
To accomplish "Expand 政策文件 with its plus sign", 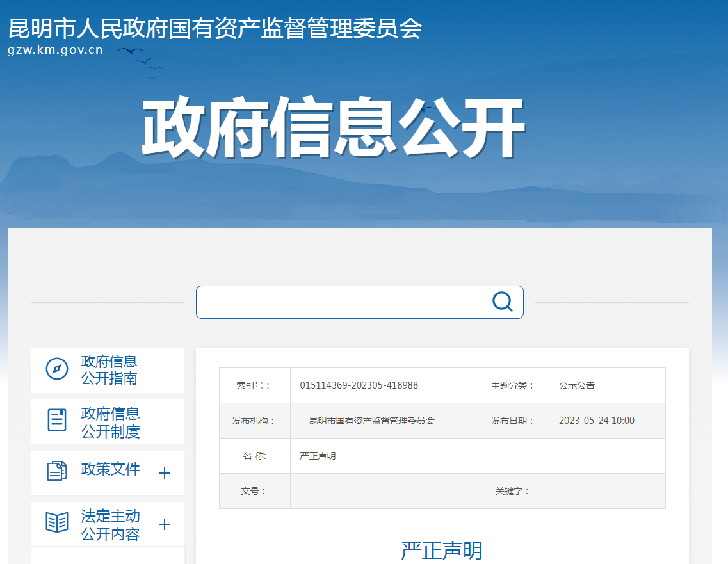I will [165, 473].
